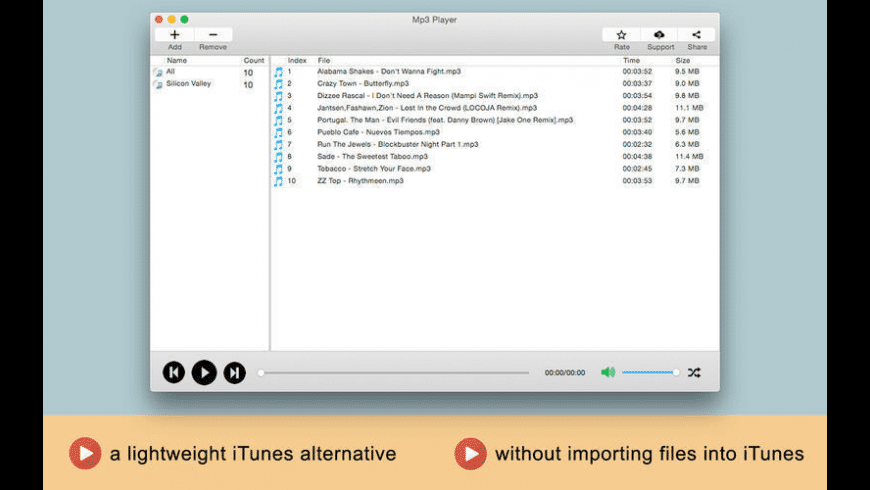Click the 00:00/00:00 elapsed time display
The height and width of the screenshot is (490, 870).
coord(565,373)
